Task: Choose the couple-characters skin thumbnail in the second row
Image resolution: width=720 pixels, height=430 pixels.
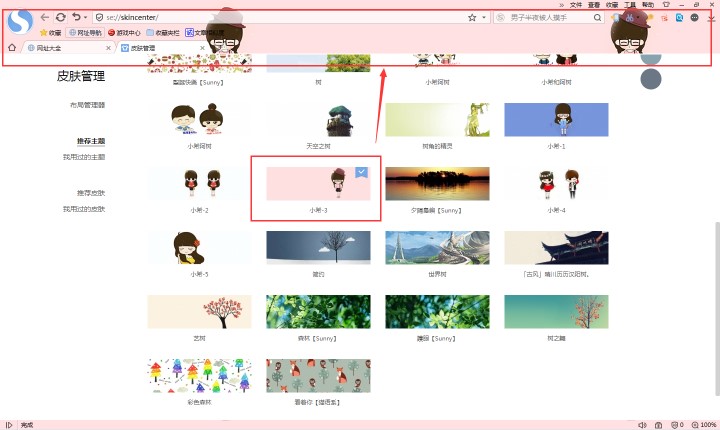Action: tap(199, 119)
